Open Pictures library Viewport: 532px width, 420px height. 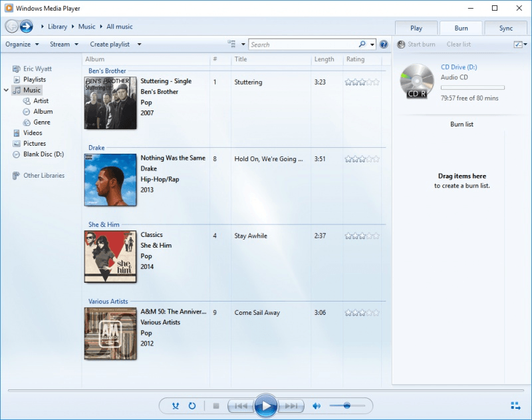[29, 144]
